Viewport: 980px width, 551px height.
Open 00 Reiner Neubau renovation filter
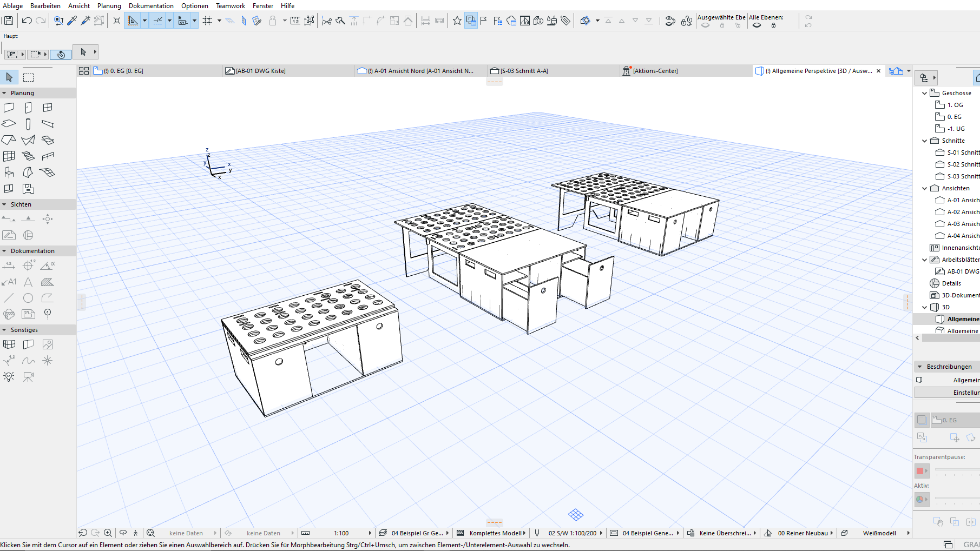click(798, 533)
